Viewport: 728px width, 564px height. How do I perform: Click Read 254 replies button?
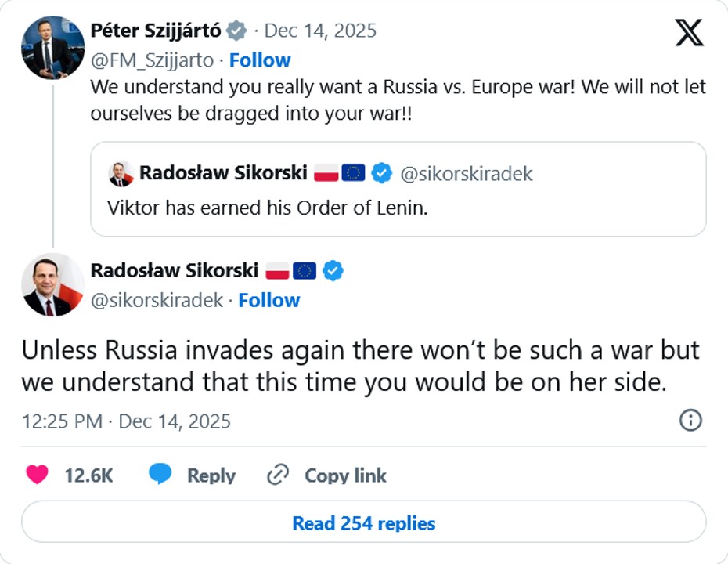click(363, 522)
